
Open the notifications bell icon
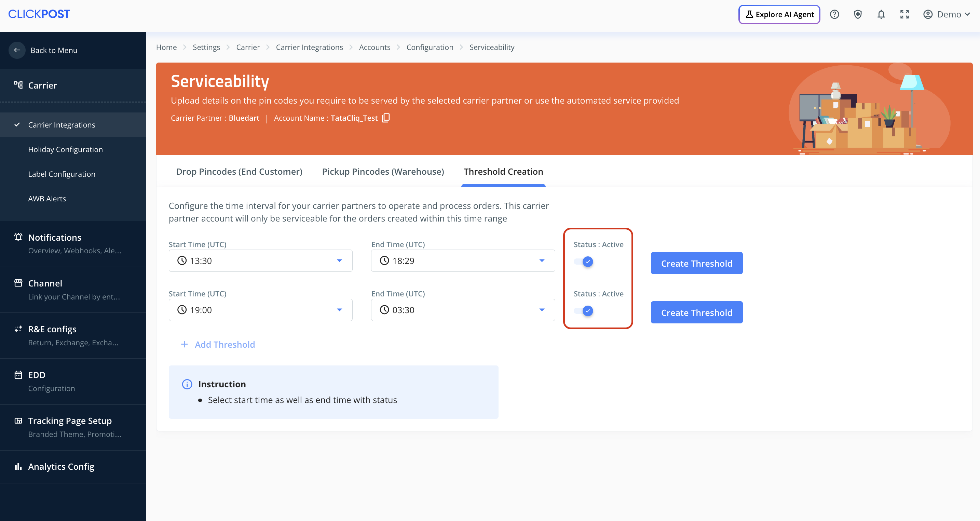pos(881,14)
